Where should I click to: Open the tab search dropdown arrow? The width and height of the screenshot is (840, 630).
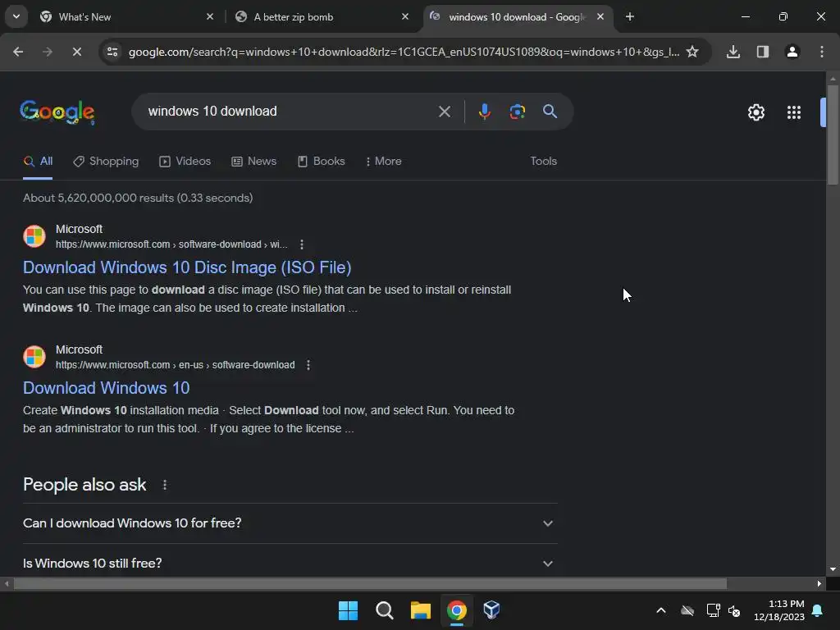coord(16,16)
